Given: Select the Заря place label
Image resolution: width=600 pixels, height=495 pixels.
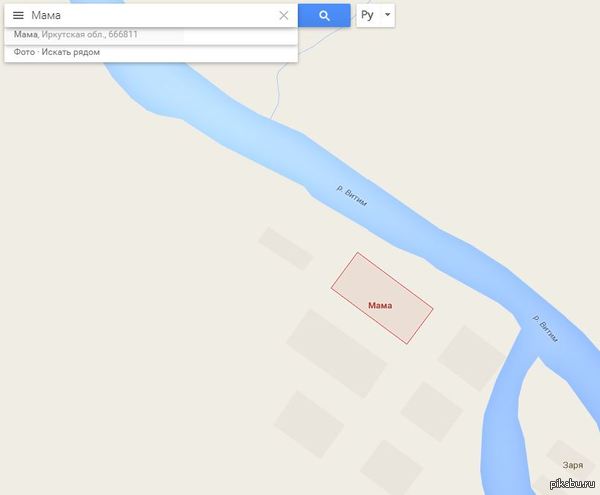Looking at the screenshot, I should point(573,465).
